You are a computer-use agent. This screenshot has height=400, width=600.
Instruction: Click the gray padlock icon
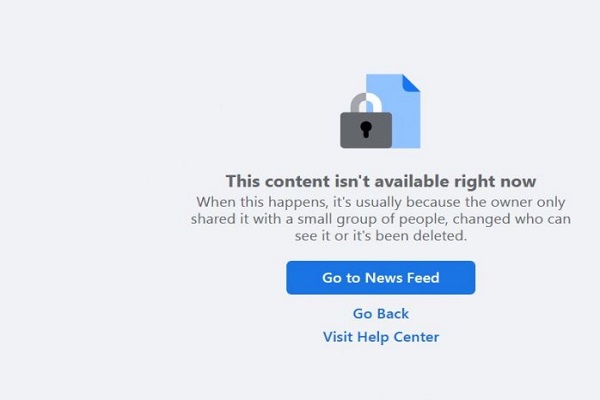[x=366, y=121]
